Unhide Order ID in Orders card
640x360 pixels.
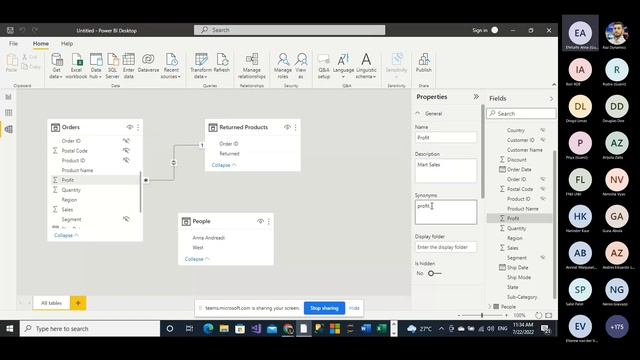(x=127, y=141)
